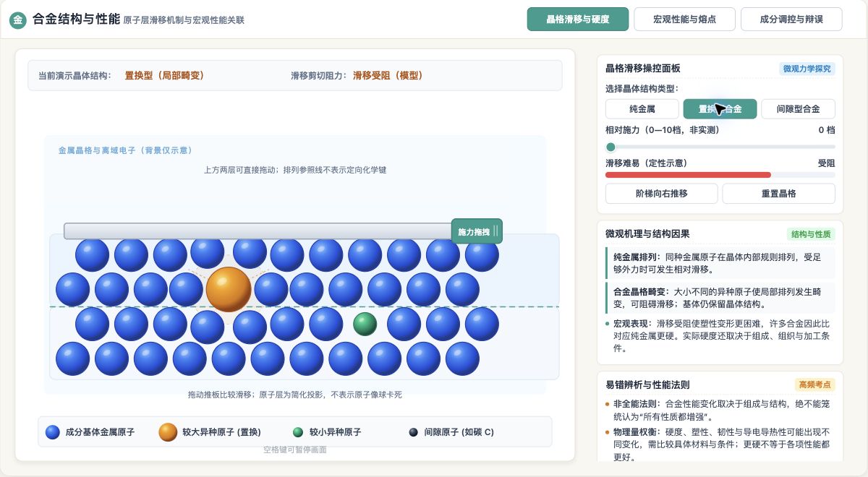Click the 相对施力 slider handle
The height and width of the screenshot is (477, 868).
click(x=610, y=147)
